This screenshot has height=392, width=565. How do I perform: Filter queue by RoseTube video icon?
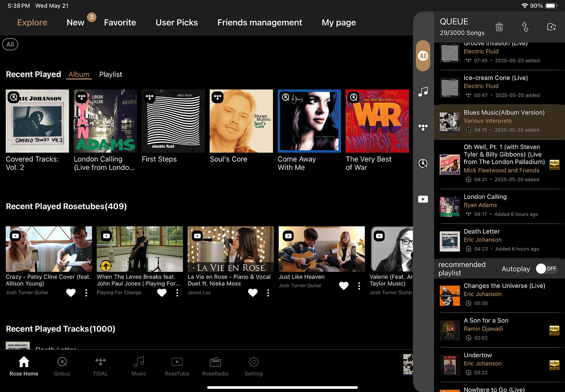point(423,199)
